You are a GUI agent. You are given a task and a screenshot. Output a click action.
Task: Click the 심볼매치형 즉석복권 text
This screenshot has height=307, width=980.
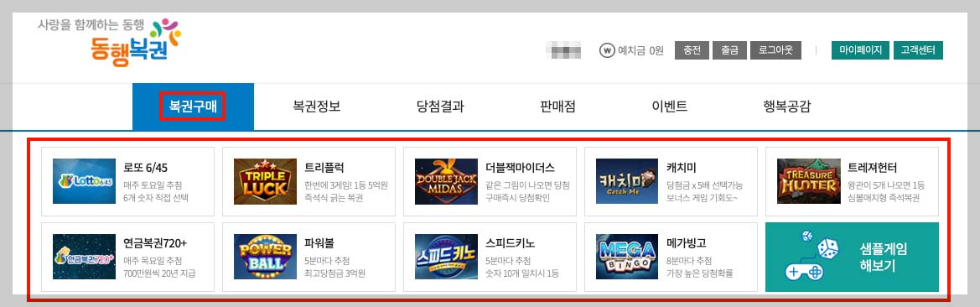coord(884,198)
